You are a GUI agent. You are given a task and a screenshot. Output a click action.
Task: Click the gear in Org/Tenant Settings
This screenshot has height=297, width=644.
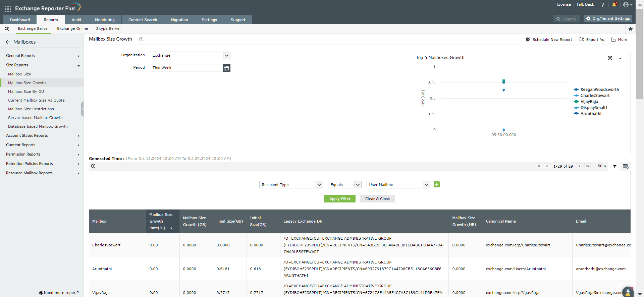[588, 18]
